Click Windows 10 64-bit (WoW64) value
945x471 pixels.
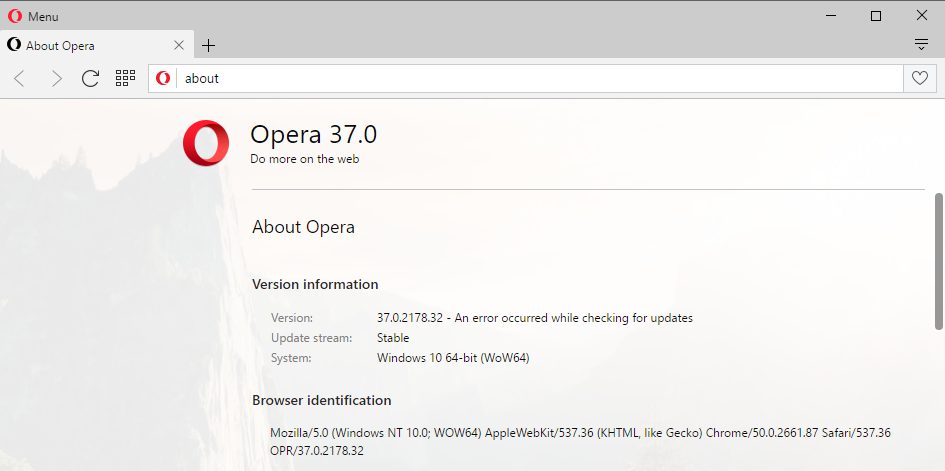coord(453,358)
